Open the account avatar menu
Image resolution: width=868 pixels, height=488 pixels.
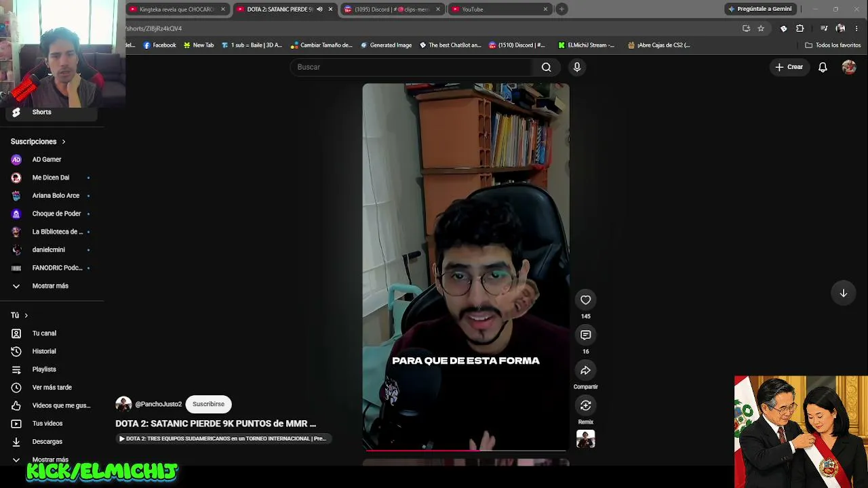click(849, 67)
